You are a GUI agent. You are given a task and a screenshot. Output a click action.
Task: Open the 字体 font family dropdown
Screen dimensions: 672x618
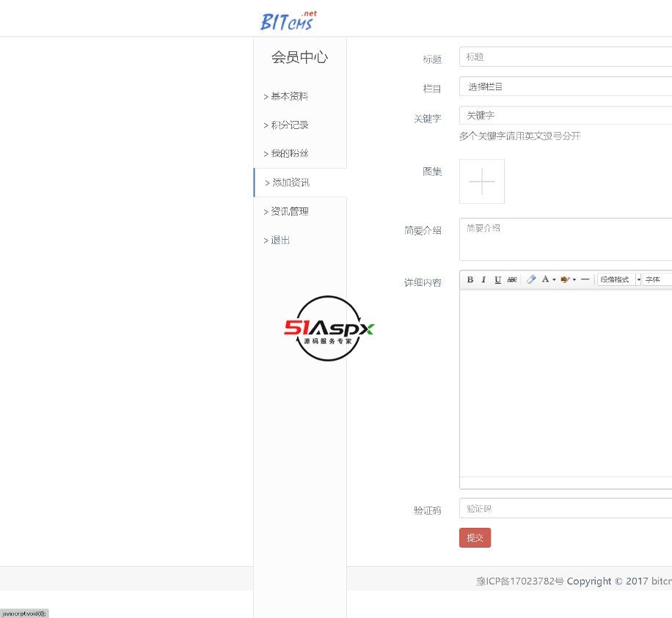click(657, 279)
